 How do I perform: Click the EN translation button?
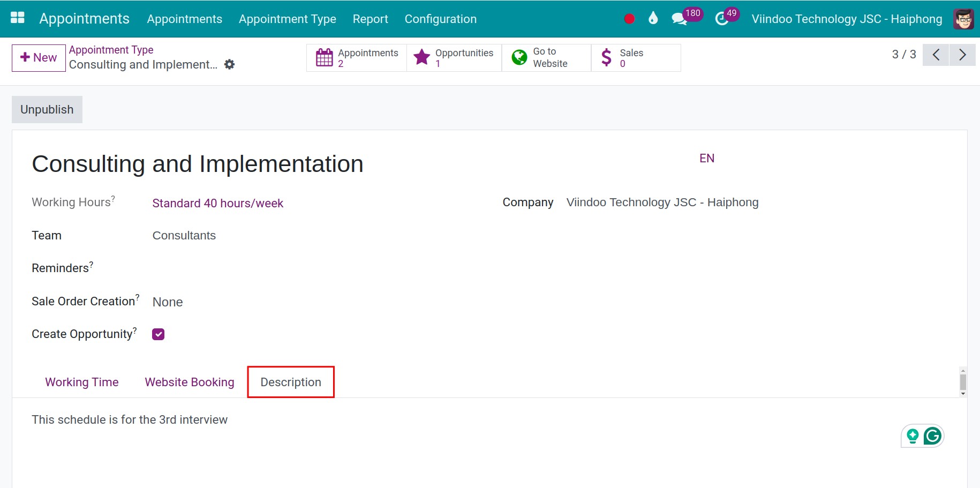point(707,158)
